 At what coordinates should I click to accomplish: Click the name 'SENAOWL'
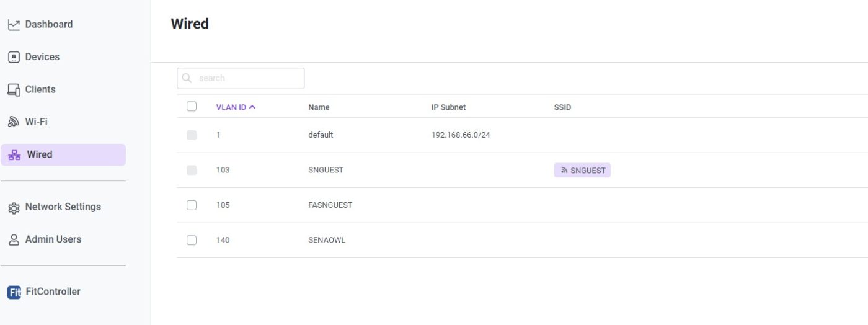tap(327, 240)
